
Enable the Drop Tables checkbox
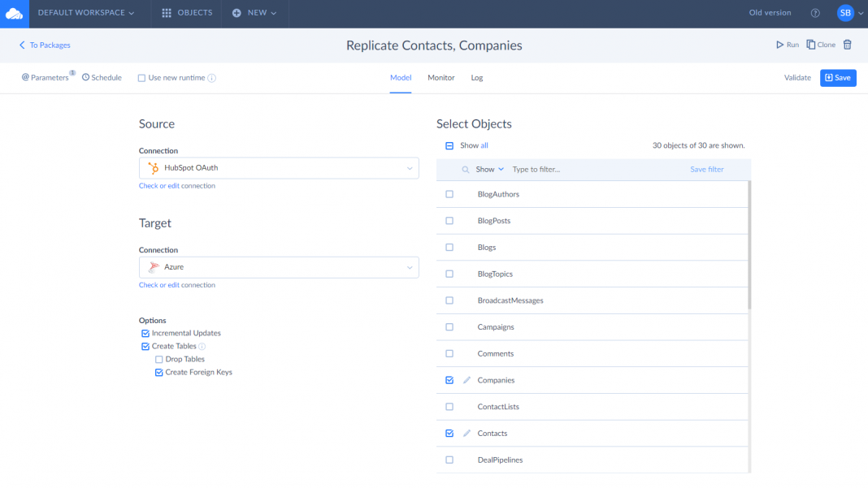click(159, 359)
